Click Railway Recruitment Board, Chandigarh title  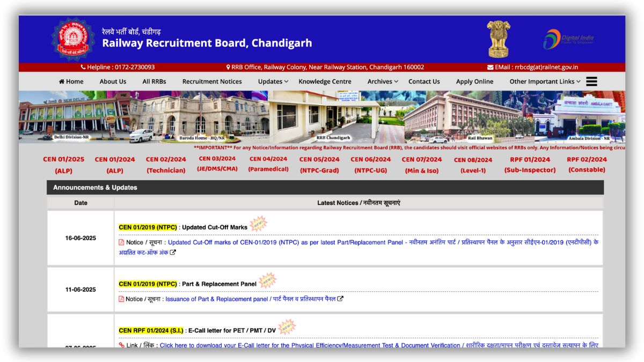pyautogui.click(x=207, y=43)
